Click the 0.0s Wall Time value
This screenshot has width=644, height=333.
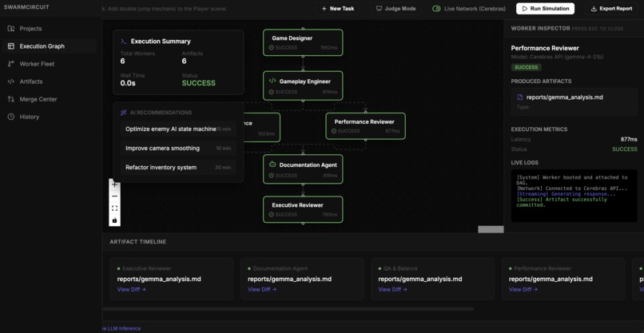point(128,83)
